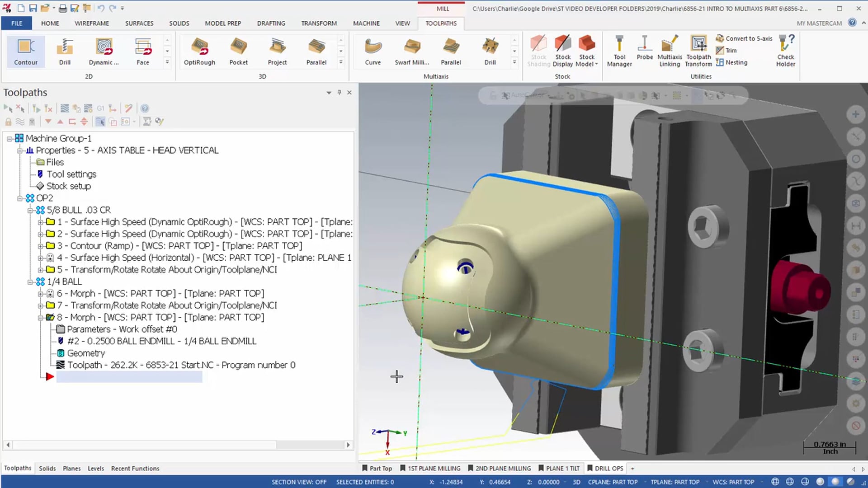Screen dimensions: 868x488
Task: Switch to the TRANSFORM ribbon tab
Action: (x=319, y=23)
